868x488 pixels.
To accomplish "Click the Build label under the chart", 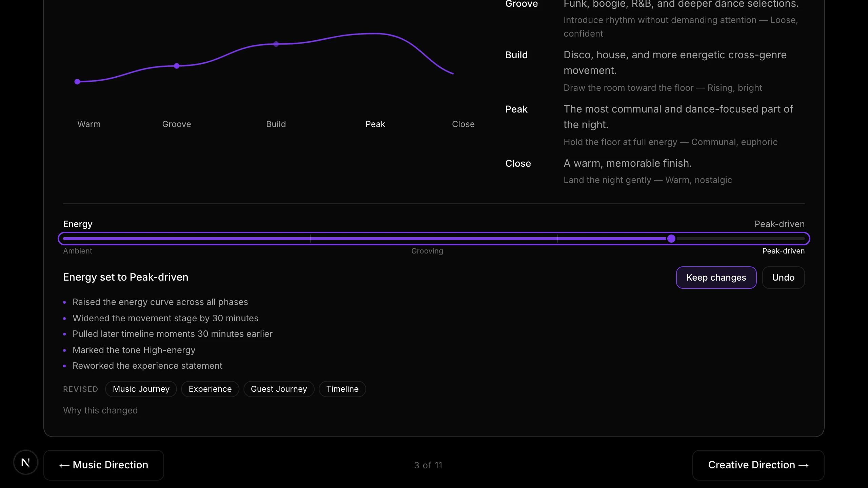I will (x=276, y=124).
